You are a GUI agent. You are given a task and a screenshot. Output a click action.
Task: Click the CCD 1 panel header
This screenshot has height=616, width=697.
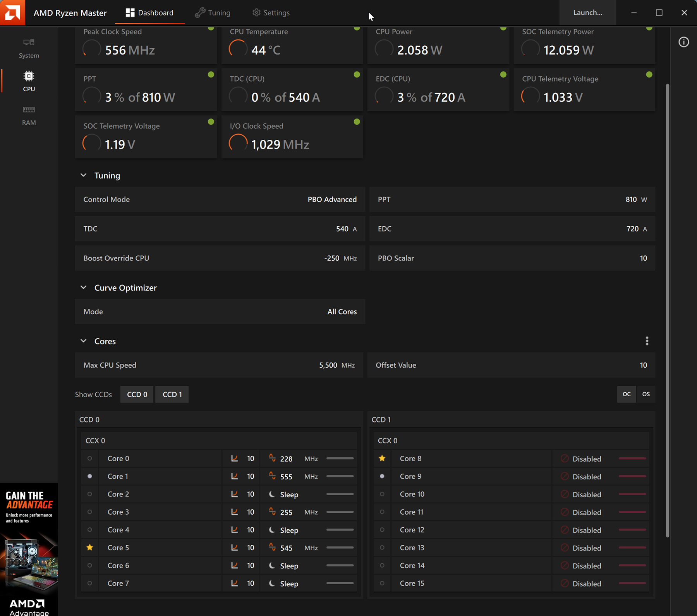pyautogui.click(x=511, y=419)
